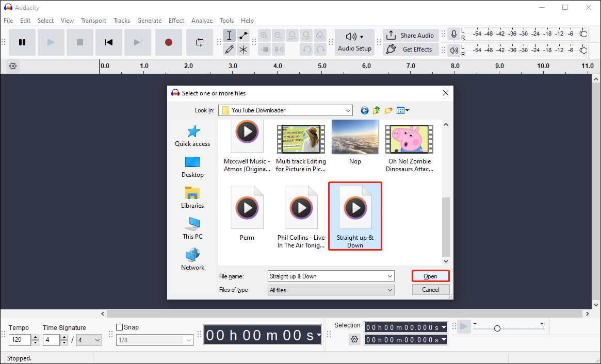The width and height of the screenshot is (601, 364).
Task: Toggle the Loop playback button
Action: coord(200,42)
